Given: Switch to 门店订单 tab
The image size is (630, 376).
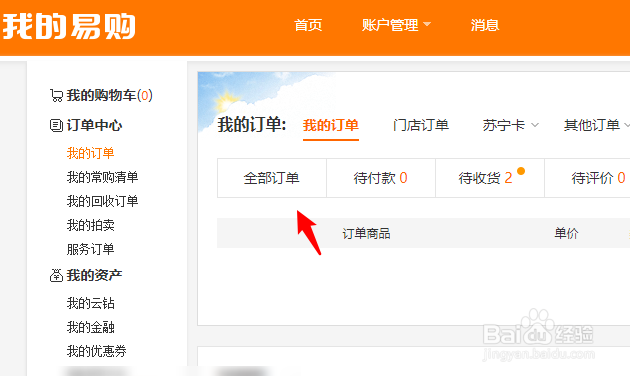Looking at the screenshot, I should 421,125.
